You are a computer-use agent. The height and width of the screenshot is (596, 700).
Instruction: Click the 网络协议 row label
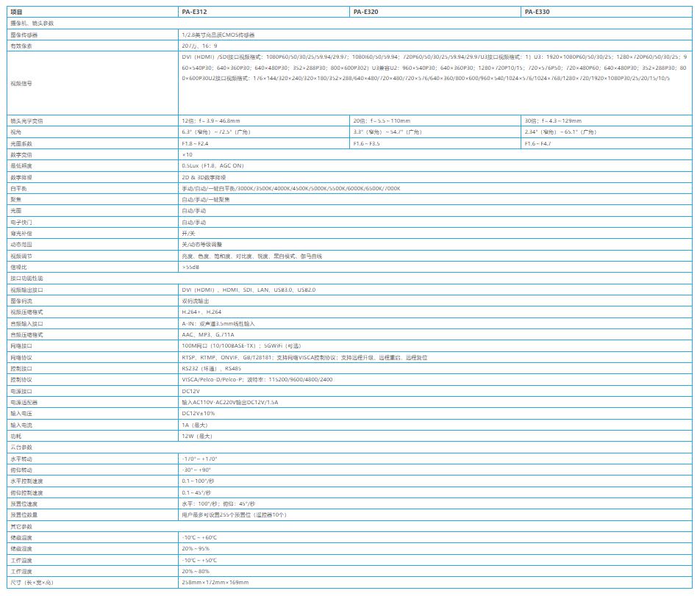pos(21,358)
